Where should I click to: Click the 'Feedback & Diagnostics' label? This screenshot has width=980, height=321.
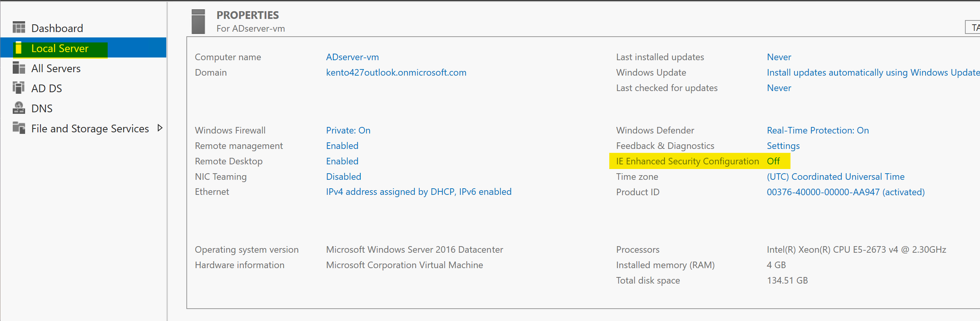[665, 146]
